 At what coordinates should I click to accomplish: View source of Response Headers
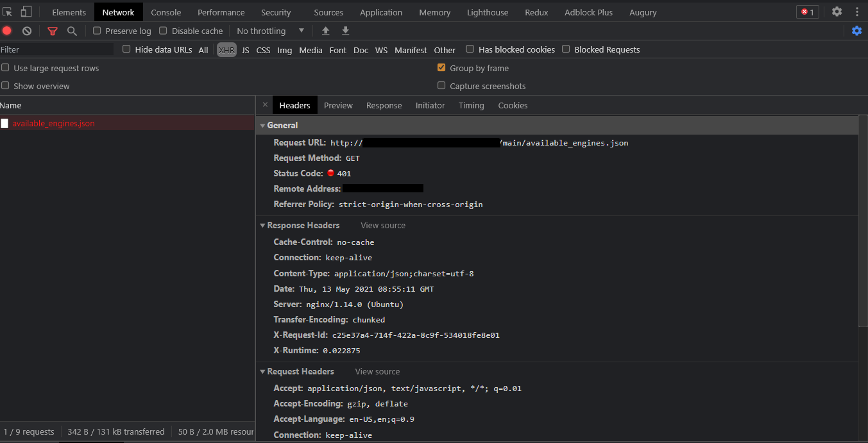pyautogui.click(x=382, y=225)
